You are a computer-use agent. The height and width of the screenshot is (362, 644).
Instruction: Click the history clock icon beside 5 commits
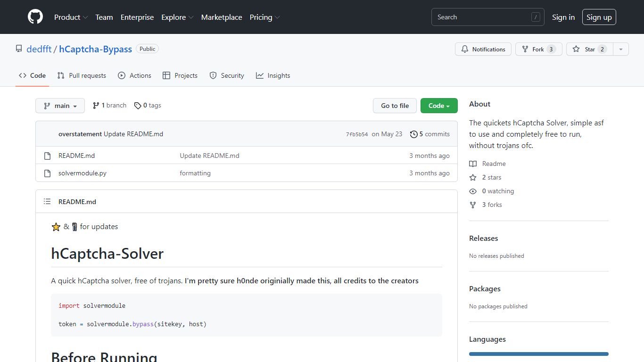click(414, 134)
